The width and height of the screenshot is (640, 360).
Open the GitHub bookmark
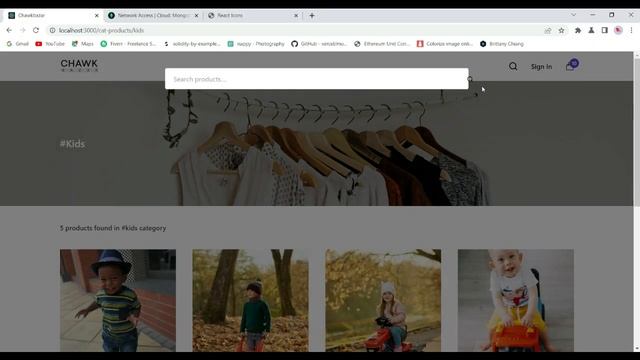coord(319,44)
